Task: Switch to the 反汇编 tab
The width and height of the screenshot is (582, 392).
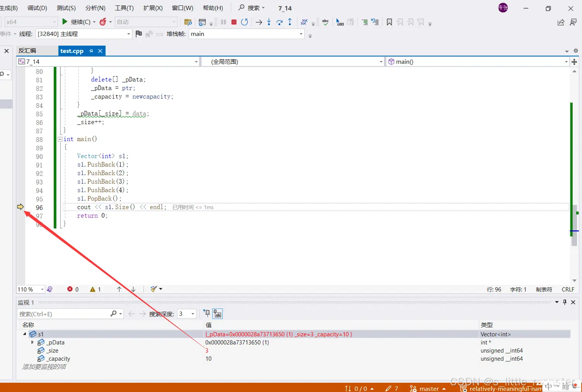Action: [27, 51]
